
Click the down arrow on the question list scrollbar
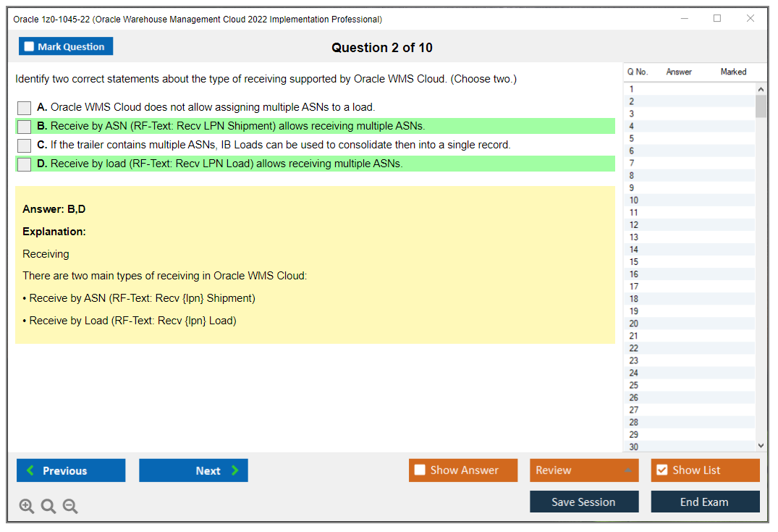(761, 445)
